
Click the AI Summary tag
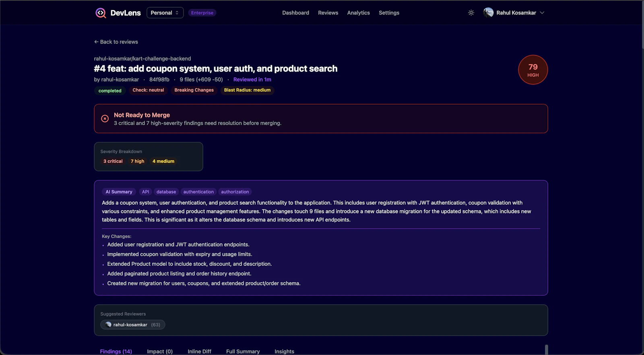119,192
